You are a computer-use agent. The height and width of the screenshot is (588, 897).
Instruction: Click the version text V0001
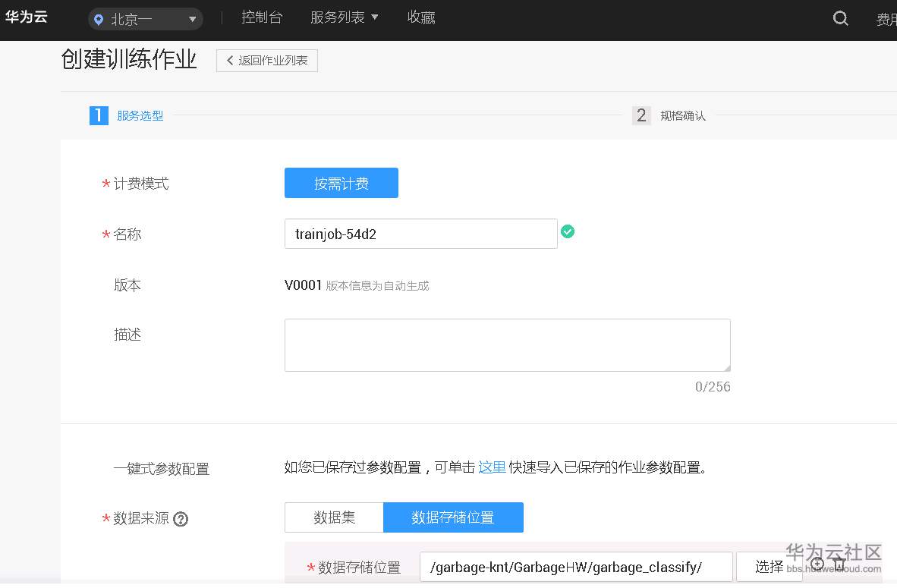pos(303,285)
